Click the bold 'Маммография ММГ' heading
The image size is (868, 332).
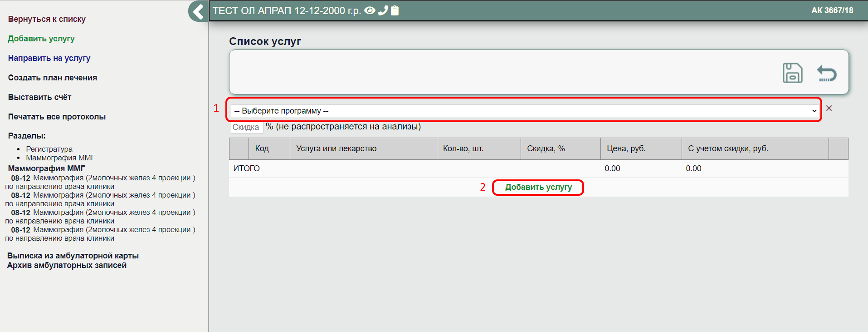46,168
